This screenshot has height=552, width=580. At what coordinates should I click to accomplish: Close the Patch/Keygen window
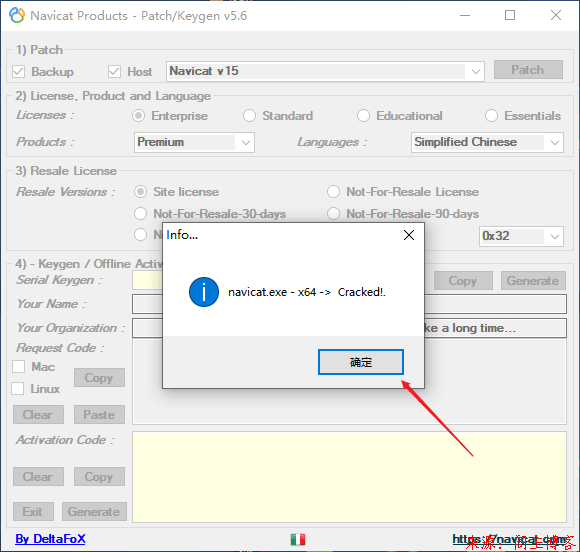coord(556,16)
